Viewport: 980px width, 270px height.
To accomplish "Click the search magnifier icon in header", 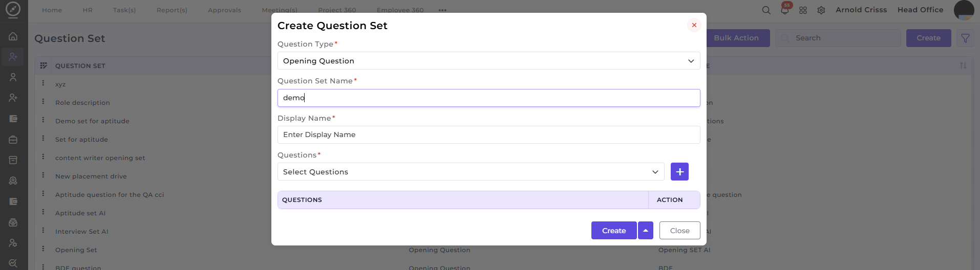I will point(766,10).
